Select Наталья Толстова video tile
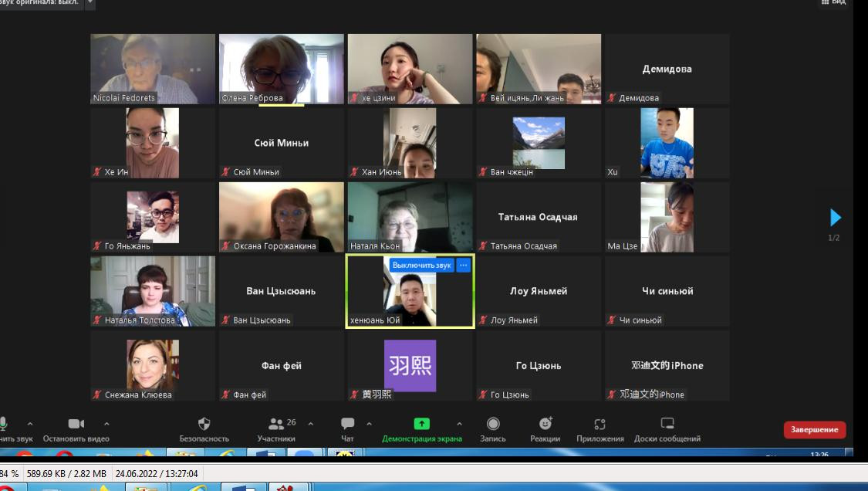 [153, 291]
